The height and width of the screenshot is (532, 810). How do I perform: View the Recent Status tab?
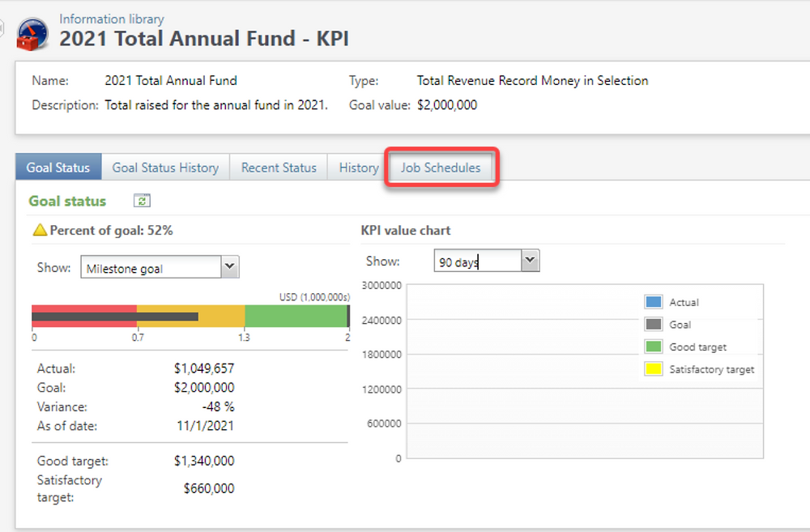click(x=278, y=167)
